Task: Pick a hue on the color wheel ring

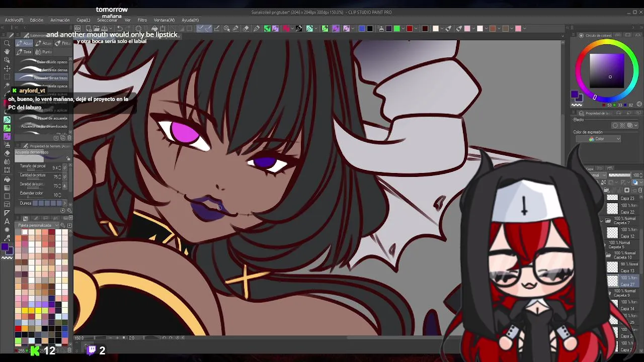Action: pyautogui.click(x=607, y=42)
